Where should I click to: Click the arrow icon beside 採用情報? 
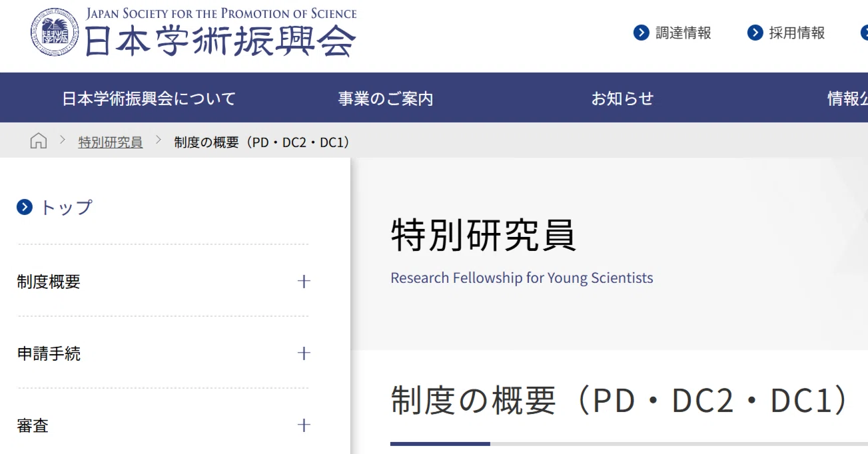[755, 33]
